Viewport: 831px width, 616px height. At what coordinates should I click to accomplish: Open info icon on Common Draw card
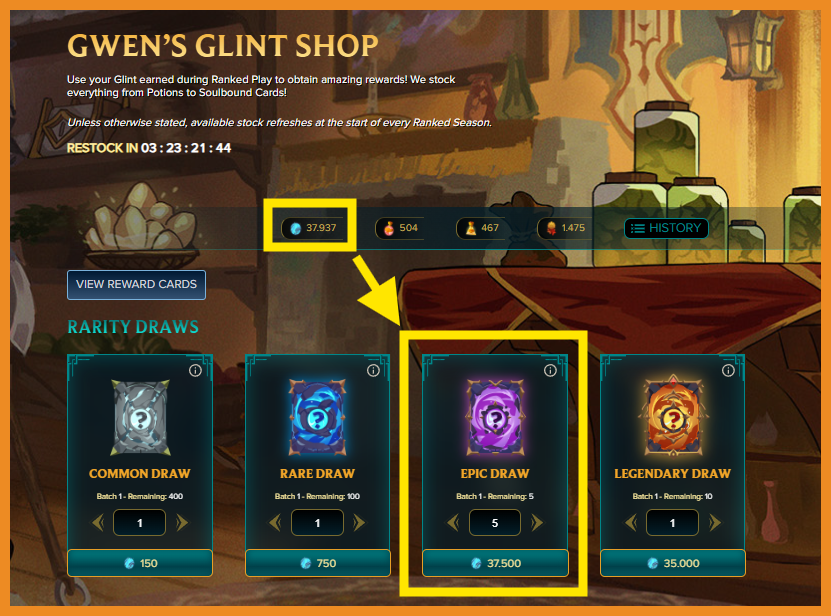195,371
